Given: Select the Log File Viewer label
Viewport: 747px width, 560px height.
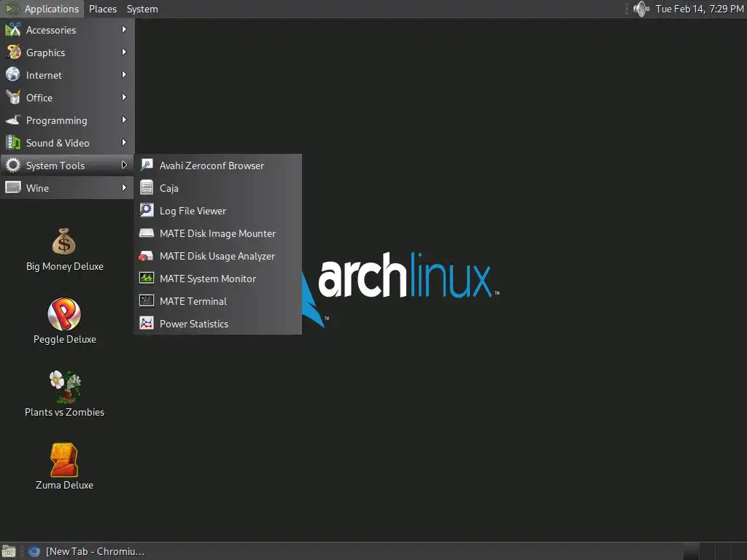Looking at the screenshot, I should pos(193,211).
